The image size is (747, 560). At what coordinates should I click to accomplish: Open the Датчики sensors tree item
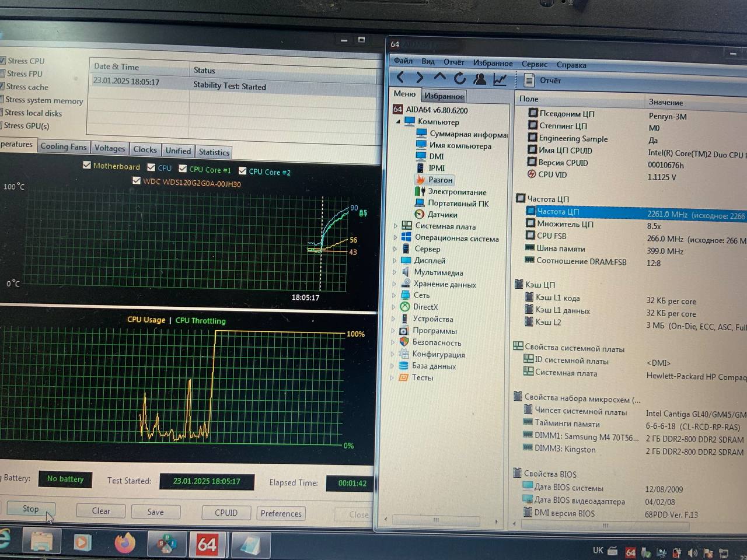436,215
